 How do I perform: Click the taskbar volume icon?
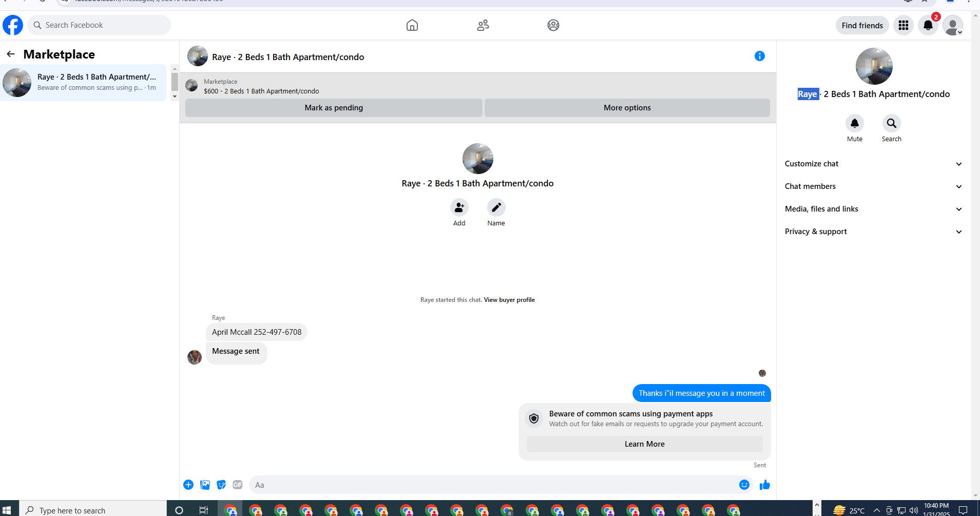[x=914, y=510]
